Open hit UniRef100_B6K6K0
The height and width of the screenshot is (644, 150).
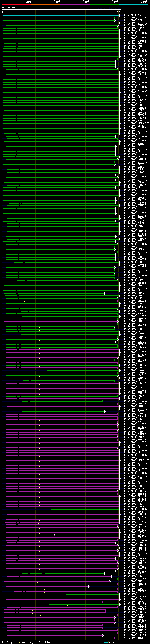point(135,638)
